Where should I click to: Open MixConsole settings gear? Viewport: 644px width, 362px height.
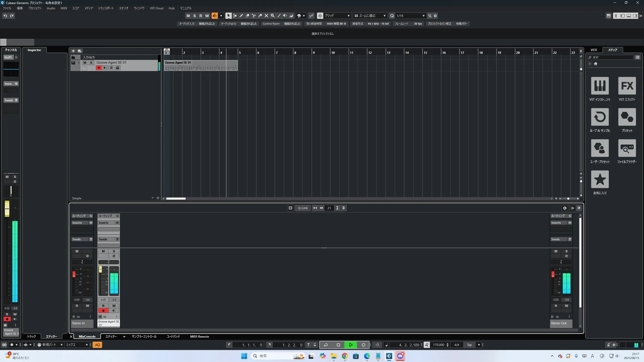pos(565,208)
